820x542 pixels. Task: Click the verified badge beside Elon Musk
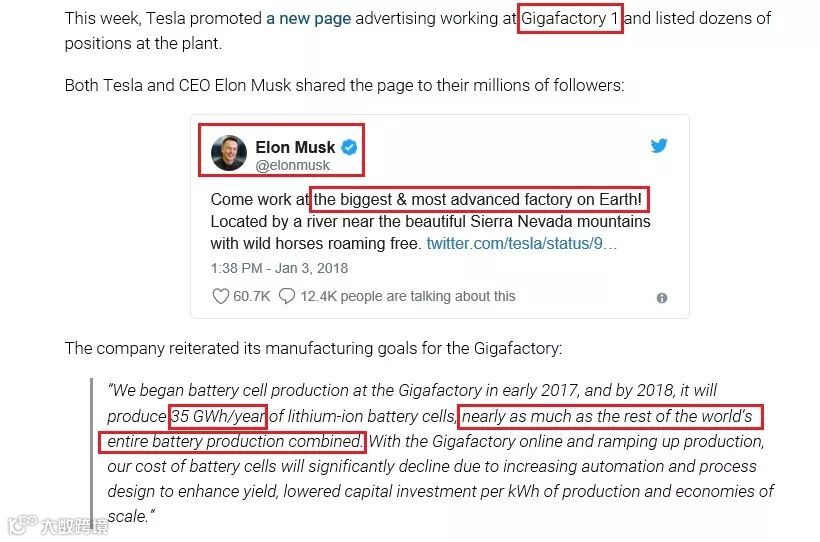coord(350,147)
